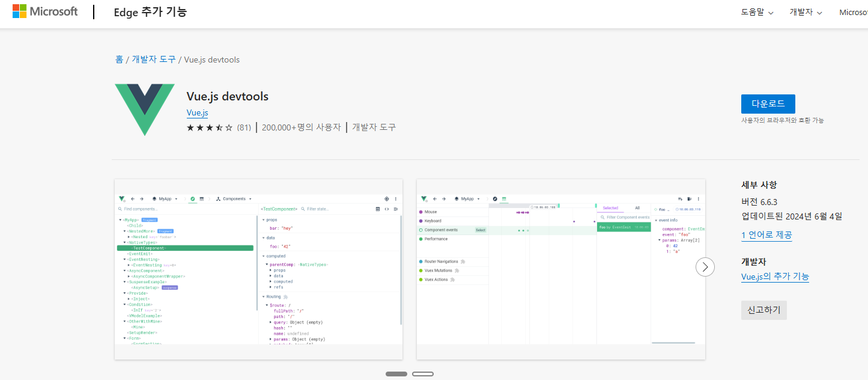868x380 pixels.
Task: Select the second carousel page indicator
Action: pos(423,374)
